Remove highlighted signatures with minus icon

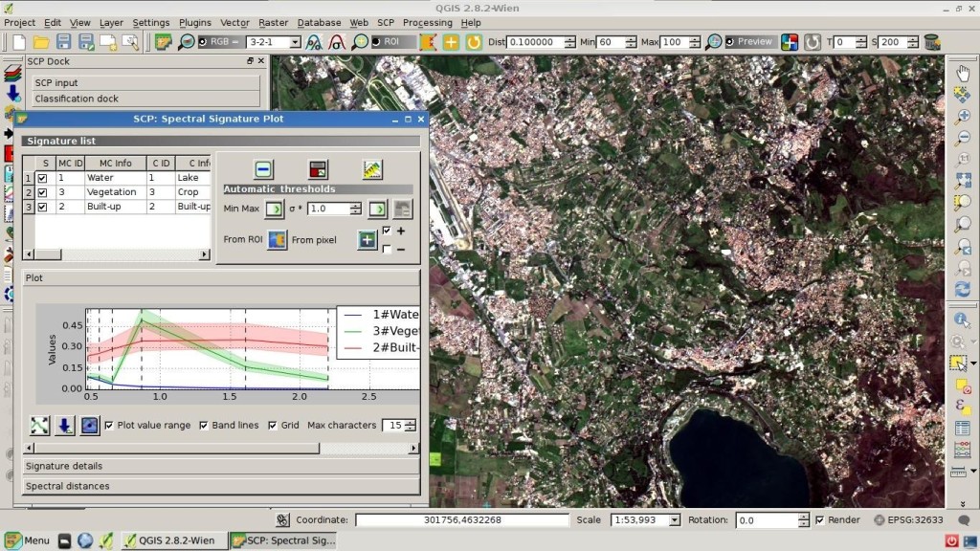click(263, 169)
